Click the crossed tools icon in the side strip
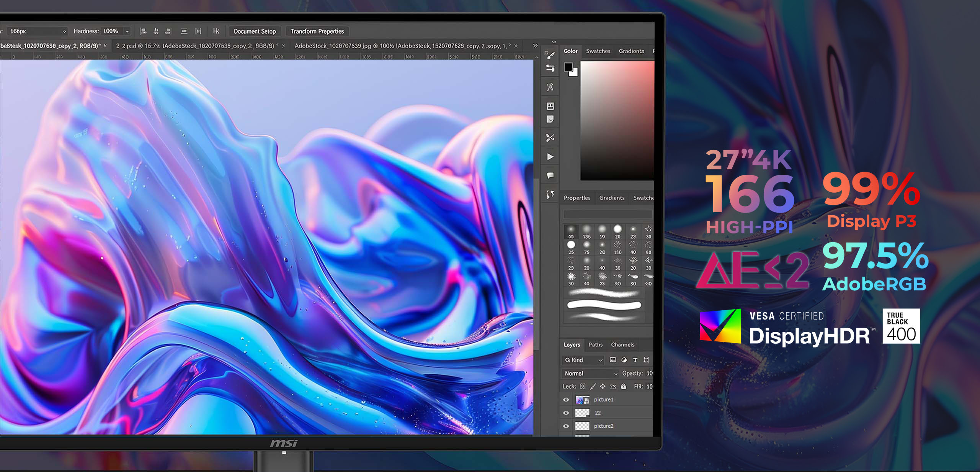Viewport: 980px width, 472px height. (x=550, y=87)
